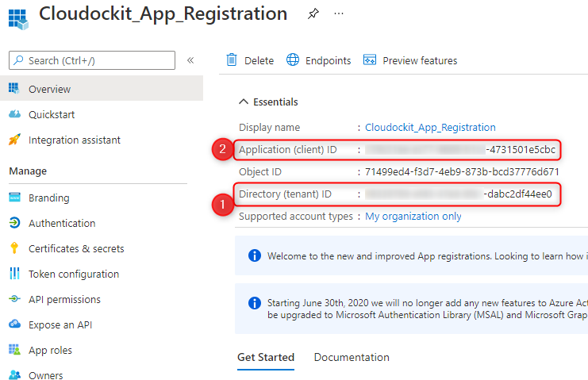Open Token configuration
588x380 pixels.
tap(74, 274)
